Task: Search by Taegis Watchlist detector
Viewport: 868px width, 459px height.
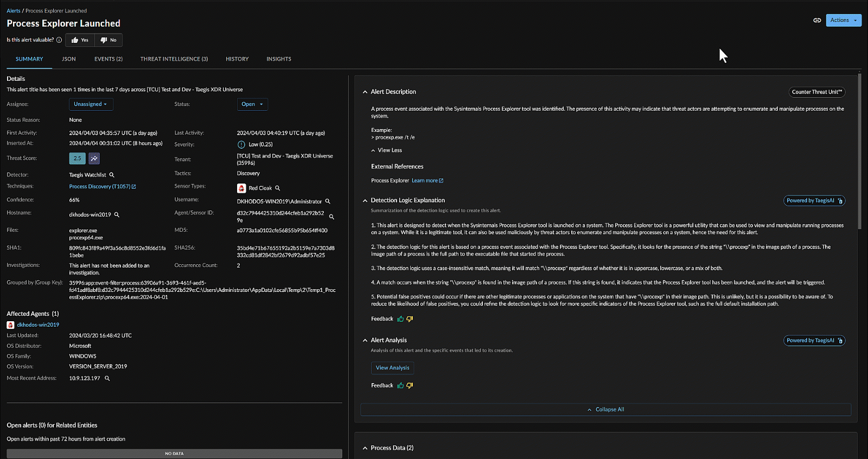Action: (112, 175)
